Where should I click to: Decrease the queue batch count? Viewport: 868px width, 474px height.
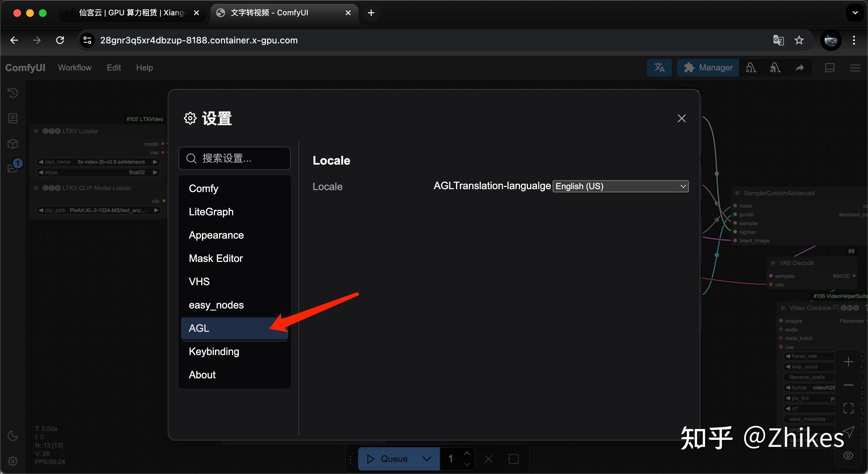tap(467, 464)
